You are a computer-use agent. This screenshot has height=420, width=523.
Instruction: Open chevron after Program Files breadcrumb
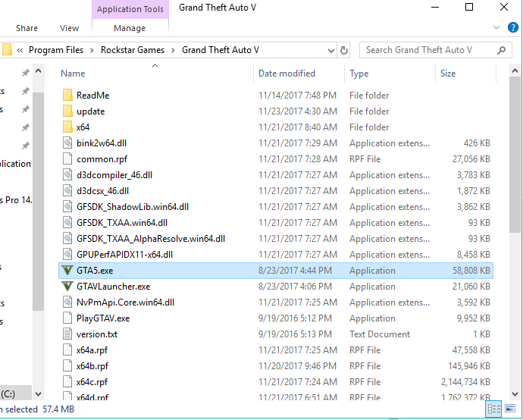pos(92,50)
